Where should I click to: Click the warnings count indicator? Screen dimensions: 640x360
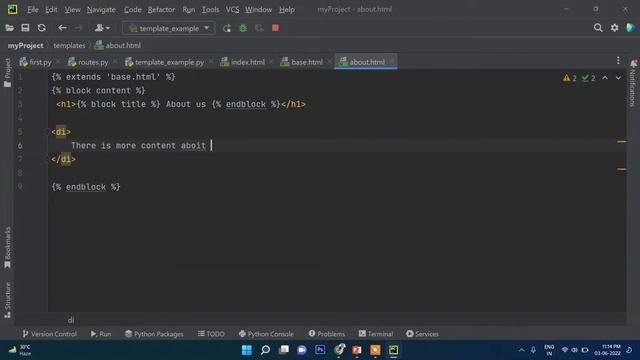click(570, 78)
